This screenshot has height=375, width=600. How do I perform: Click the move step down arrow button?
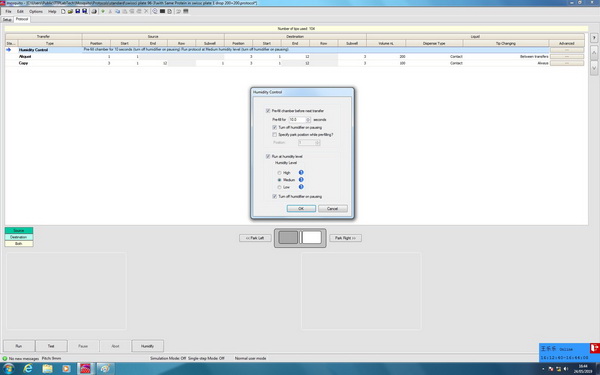coord(594,68)
